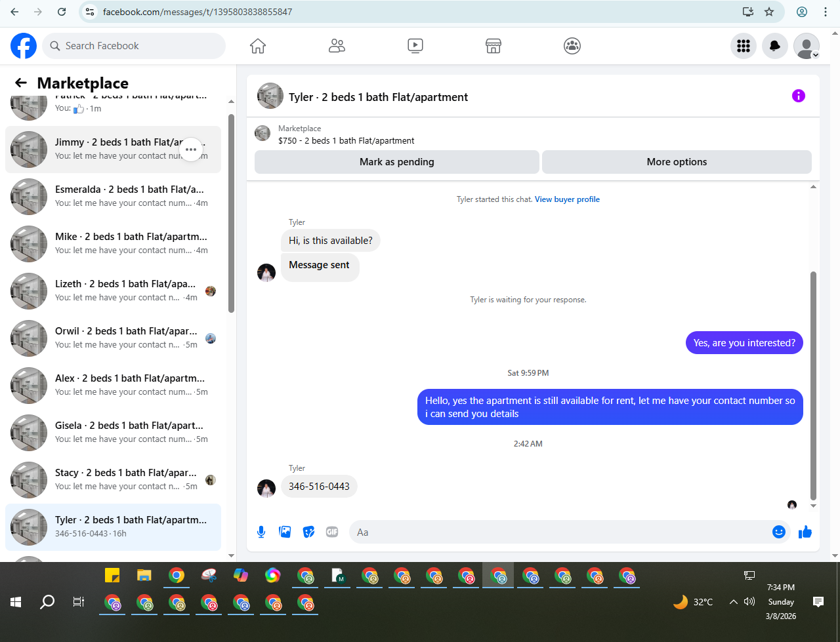
Task: Go back in the browser
Action: click(14, 12)
